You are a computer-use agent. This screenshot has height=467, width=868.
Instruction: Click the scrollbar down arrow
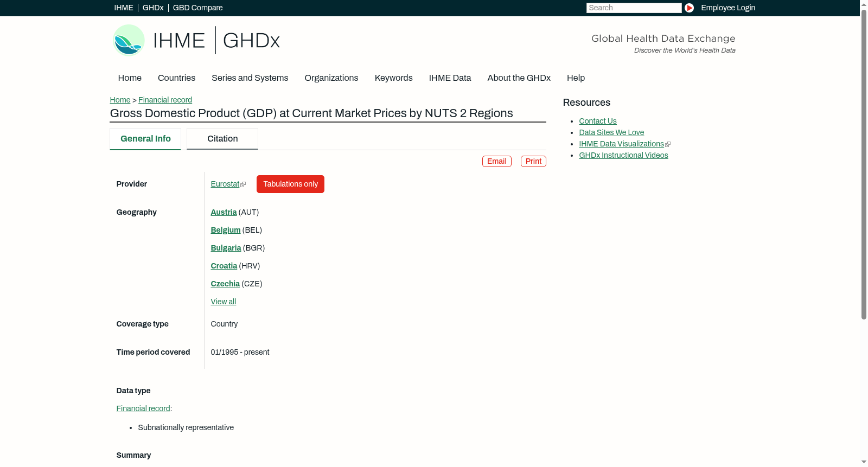click(864, 462)
